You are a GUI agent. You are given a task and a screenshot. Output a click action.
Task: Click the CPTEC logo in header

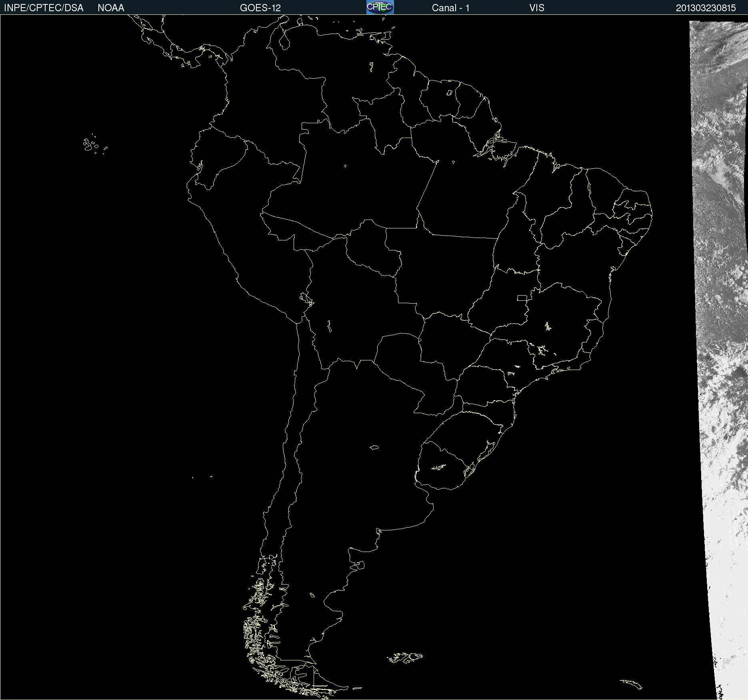[380, 7]
